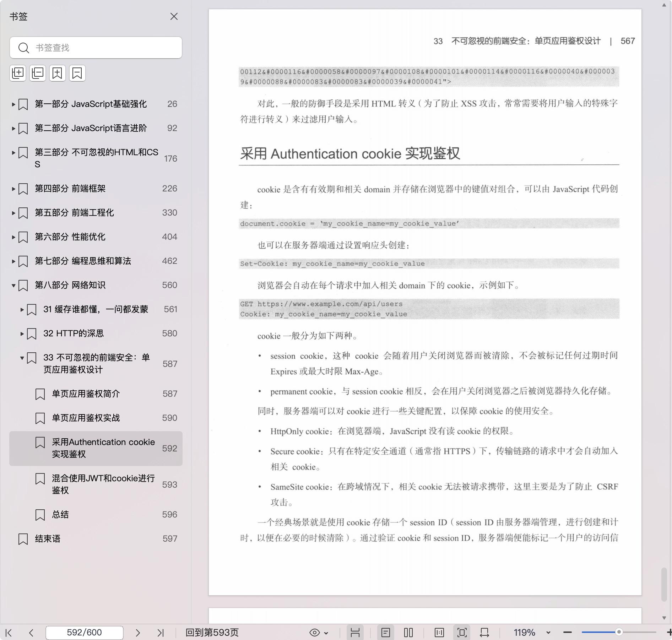Image resolution: width=672 pixels, height=640 pixels.
Task: Select the 单页应用鉴权实战 bookmark
Action: click(x=86, y=418)
